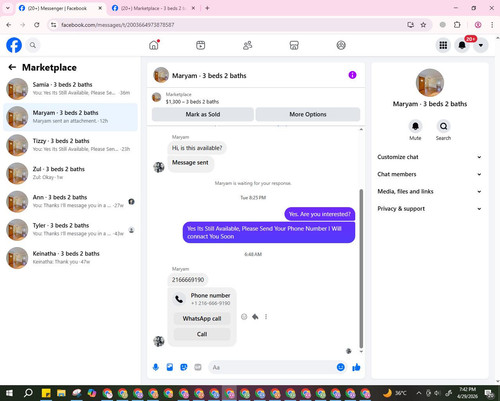
Task: Open the Facebook logo home link
Action: (14, 45)
